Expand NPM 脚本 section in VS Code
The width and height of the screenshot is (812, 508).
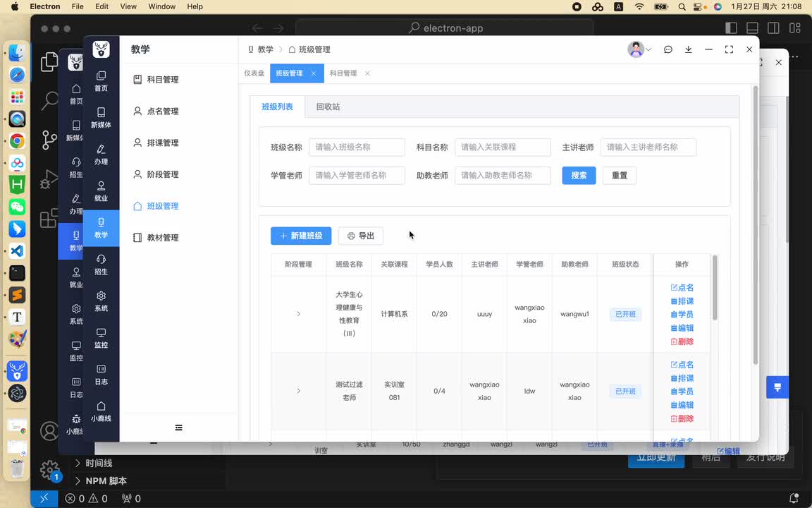point(101,480)
